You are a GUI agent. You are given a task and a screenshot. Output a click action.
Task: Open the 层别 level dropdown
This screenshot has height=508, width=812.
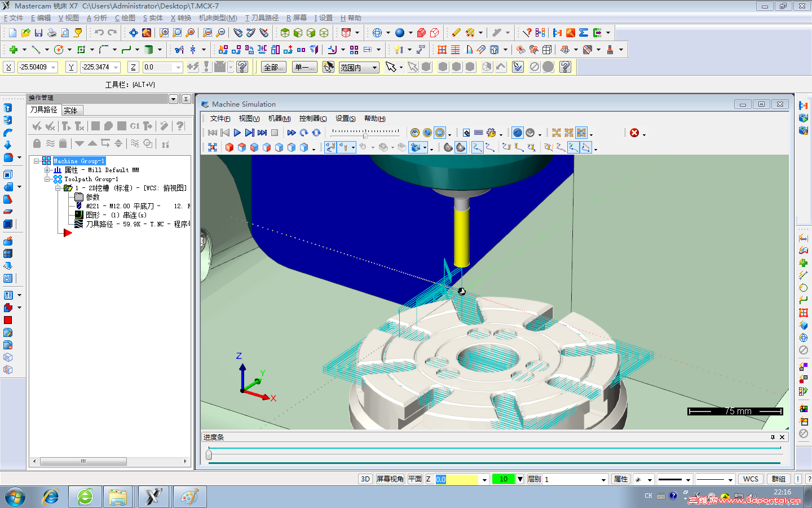tap(603, 479)
